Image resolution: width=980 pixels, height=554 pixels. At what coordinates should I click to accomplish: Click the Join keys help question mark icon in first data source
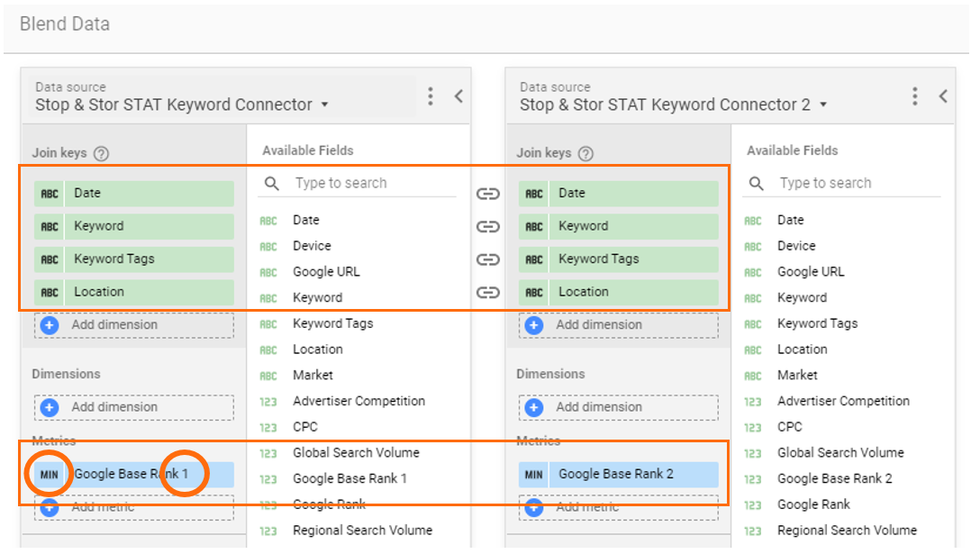[101, 154]
